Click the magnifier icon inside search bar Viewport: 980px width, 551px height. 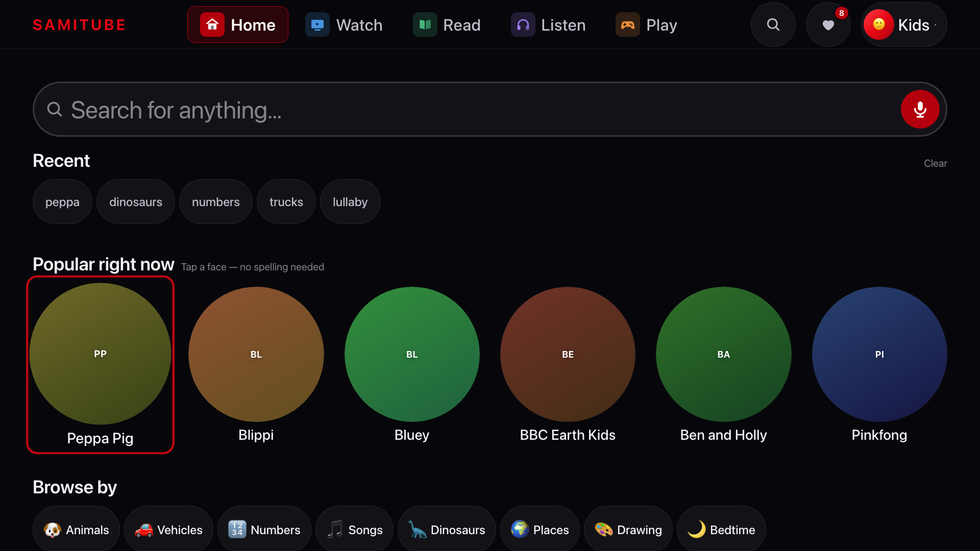(x=55, y=109)
